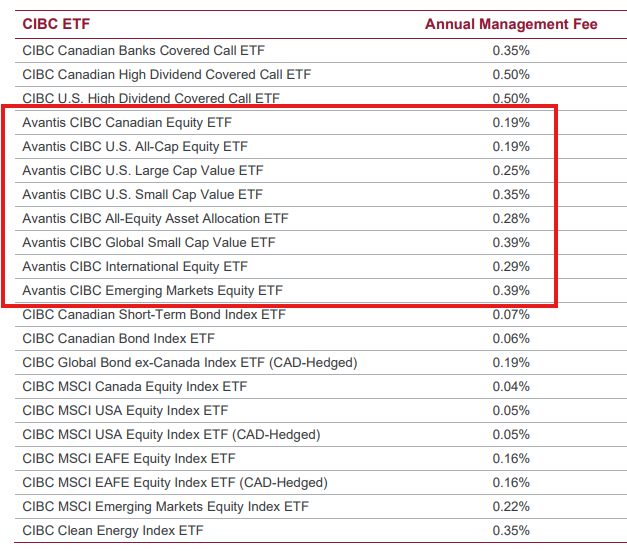Click 0.16% fee for unhedged MSCI EAFE Equity Index

(x=511, y=459)
